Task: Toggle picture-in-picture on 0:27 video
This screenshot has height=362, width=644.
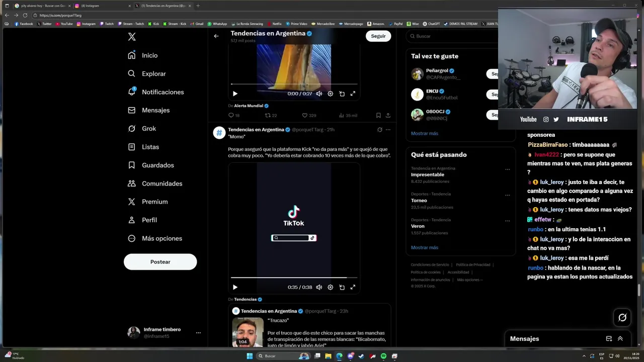Action: point(342,94)
